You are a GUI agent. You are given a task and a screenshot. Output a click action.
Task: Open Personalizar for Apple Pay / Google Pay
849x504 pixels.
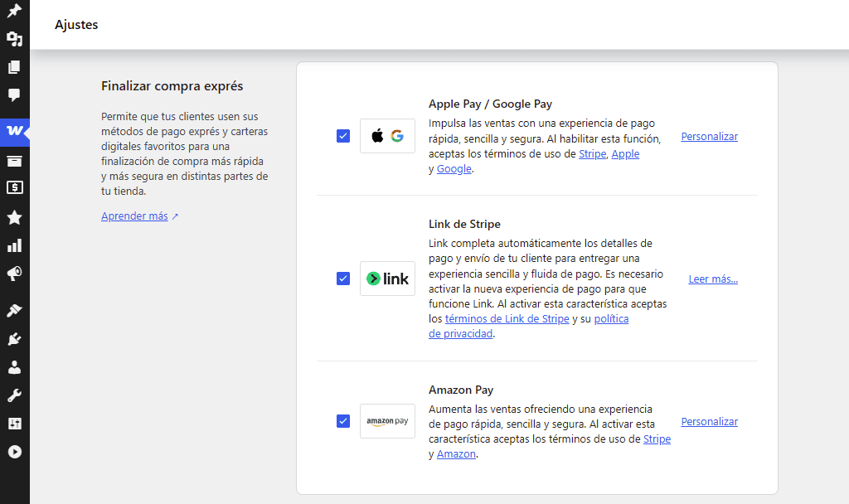710,137
